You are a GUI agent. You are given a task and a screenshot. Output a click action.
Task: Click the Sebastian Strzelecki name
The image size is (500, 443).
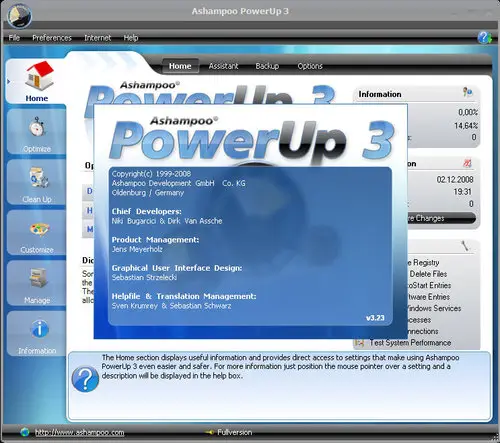(x=144, y=277)
